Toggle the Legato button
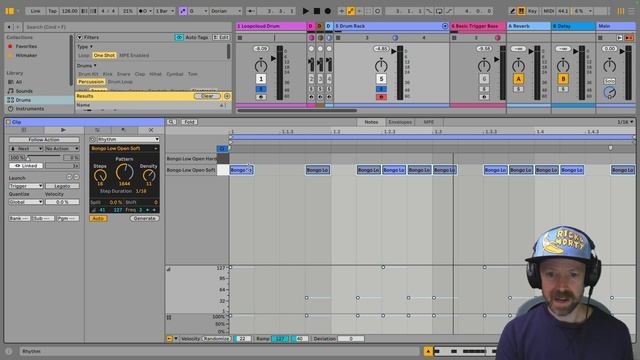The width and height of the screenshot is (640, 360). [x=62, y=186]
